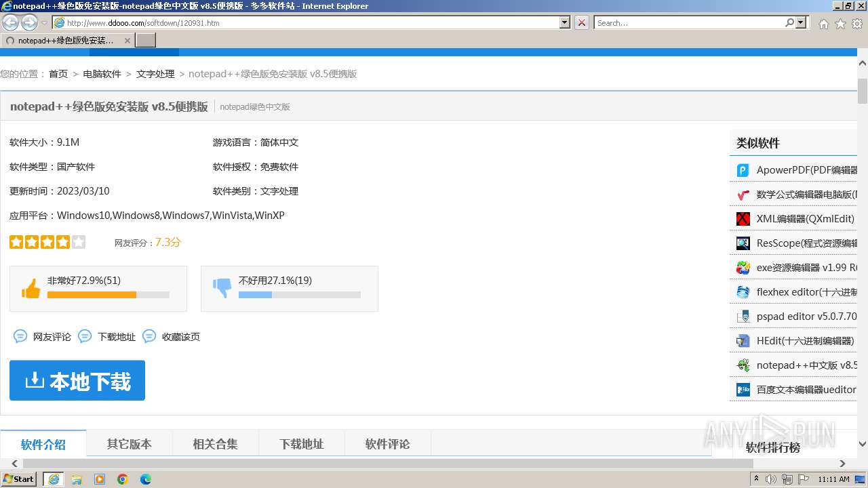Show hidden system tray icons
This screenshot has width=868, height=488.
756,479
